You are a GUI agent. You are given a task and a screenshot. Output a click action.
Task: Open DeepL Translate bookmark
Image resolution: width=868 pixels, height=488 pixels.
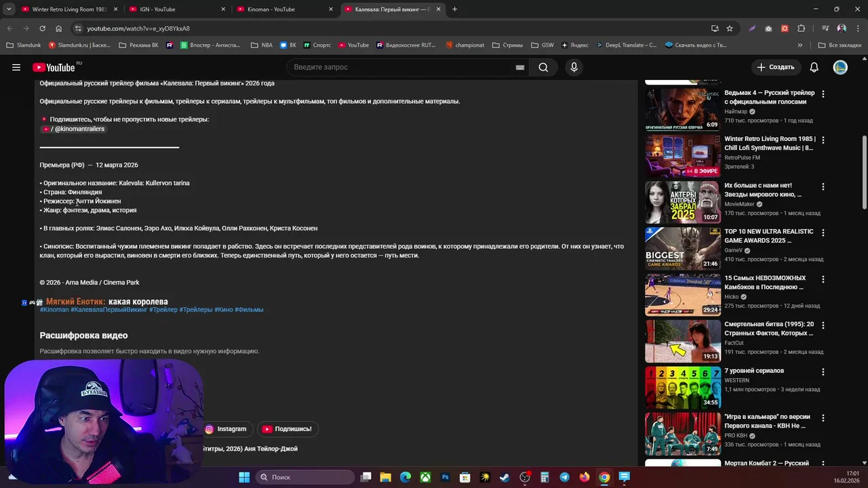click(626, 45)
